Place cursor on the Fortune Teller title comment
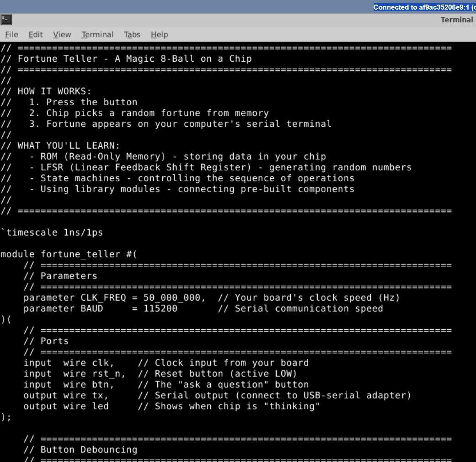 pos(134,59)
